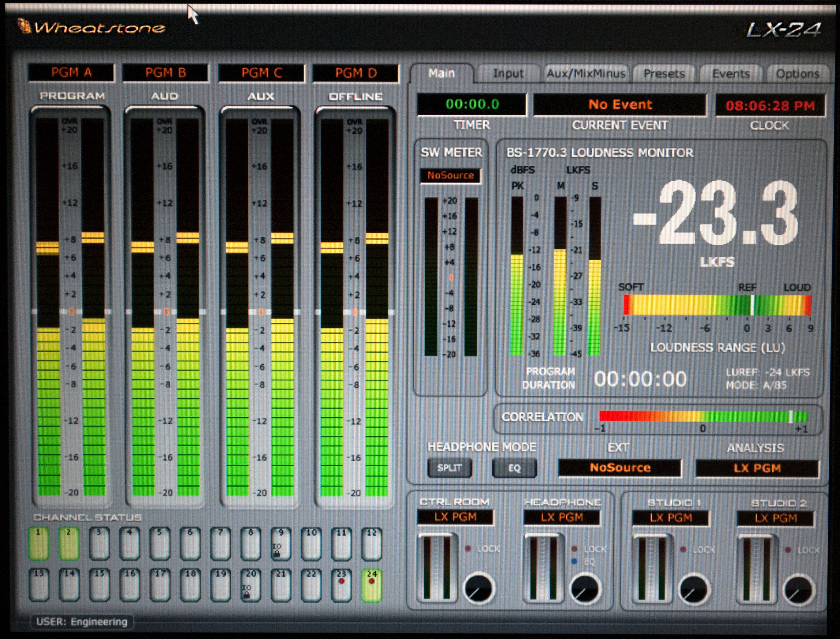
Task: Select channel status 18
Action: pyautogui.click(x=190, y=585)
